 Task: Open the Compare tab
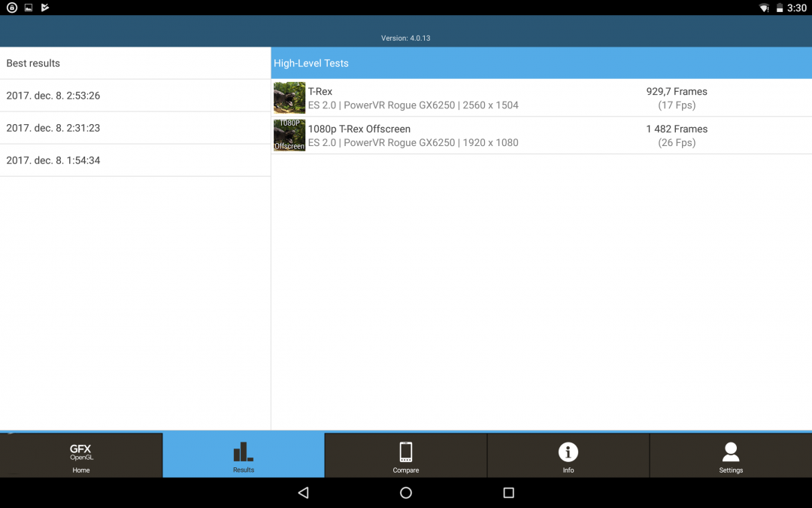(x=405, y=455)
